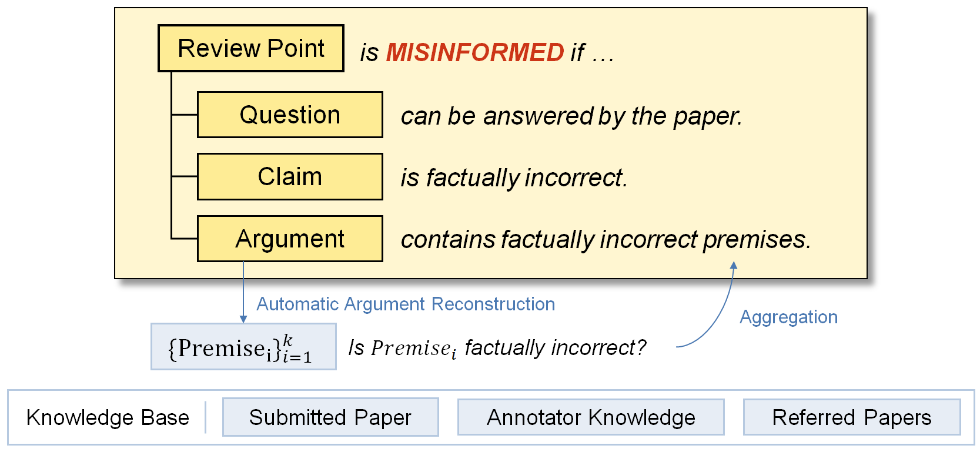Click the Knowledge Base label
Viewport: 980px width, 452px height.
click(108, 417)
